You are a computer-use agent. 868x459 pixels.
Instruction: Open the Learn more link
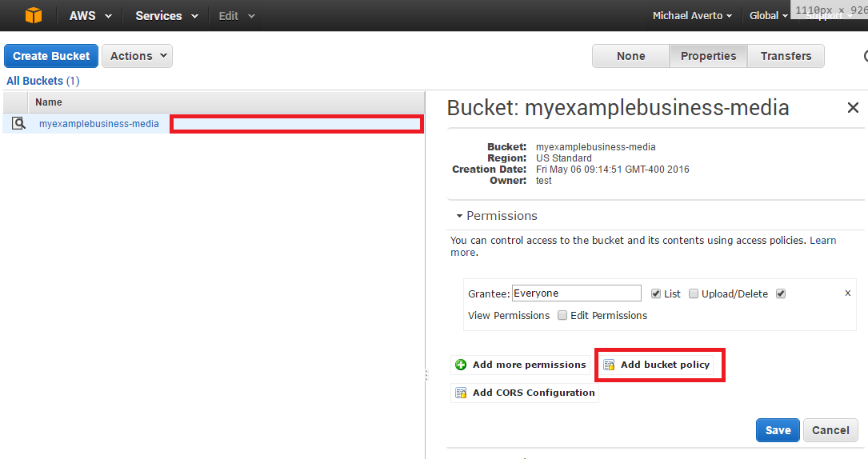point(822,240)
